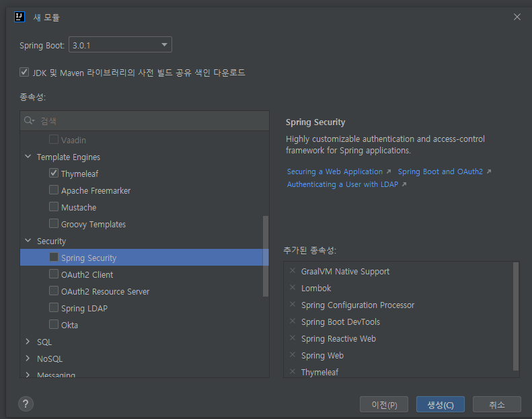This screenshot has width=532, height=419.
Task: Check the Okta checkbox
Action: point(54,324)
